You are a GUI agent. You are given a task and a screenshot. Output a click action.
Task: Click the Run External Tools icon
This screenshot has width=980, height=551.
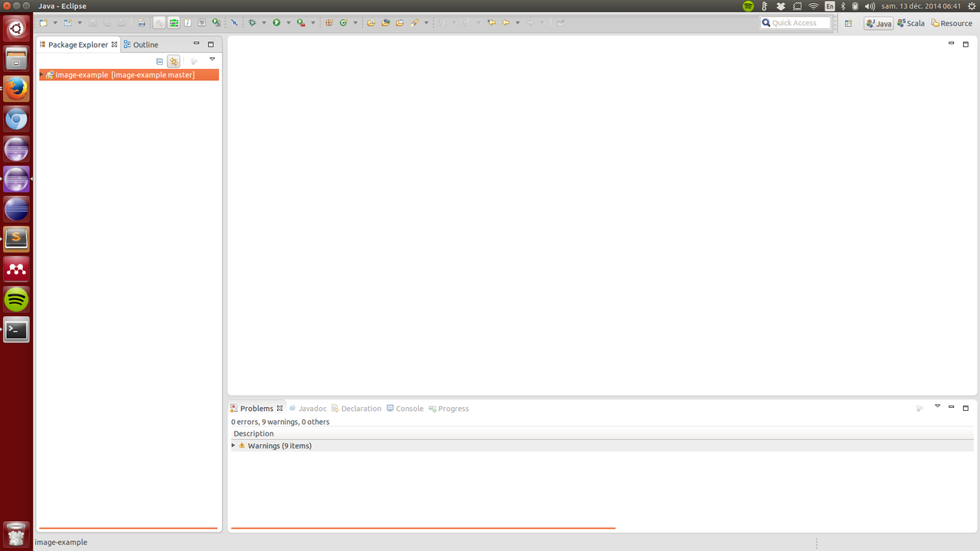click(301, 23)
